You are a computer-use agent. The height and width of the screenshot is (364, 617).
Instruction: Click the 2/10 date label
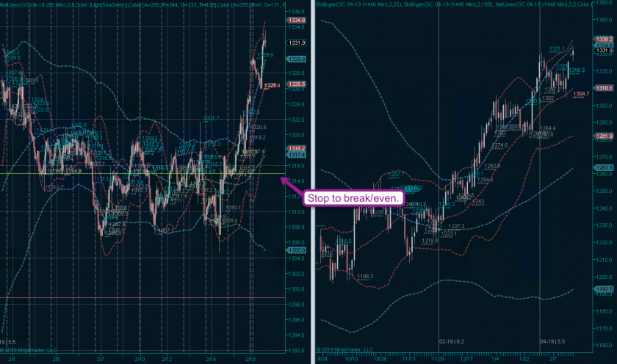(140, 360)
